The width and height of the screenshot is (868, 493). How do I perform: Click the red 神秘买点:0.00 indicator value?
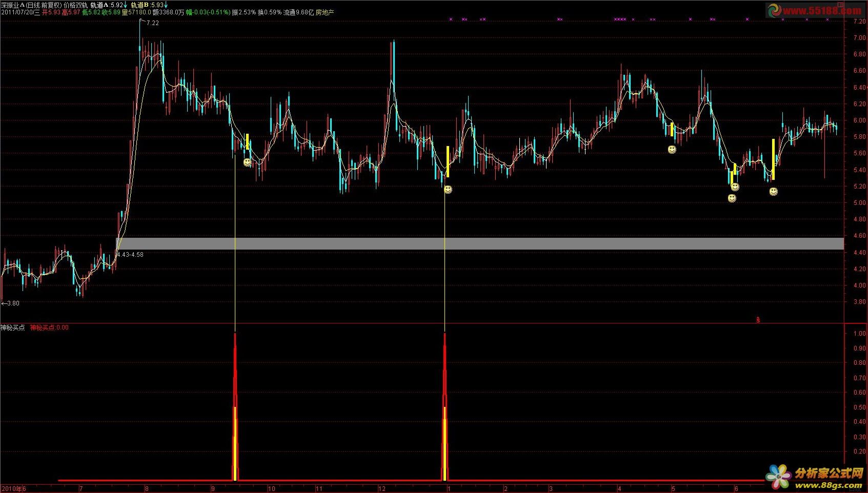49,327
